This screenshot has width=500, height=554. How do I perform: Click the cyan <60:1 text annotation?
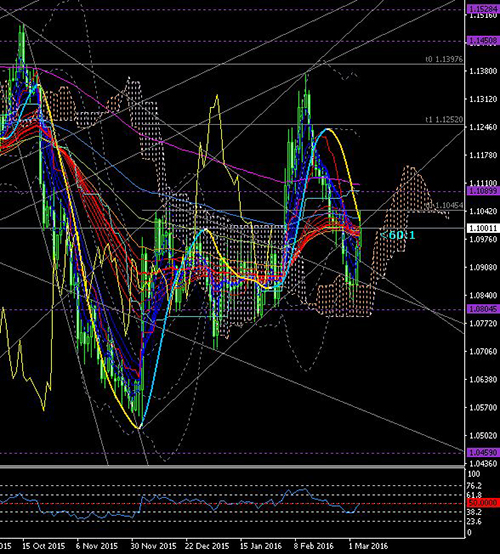click(398, 235)
